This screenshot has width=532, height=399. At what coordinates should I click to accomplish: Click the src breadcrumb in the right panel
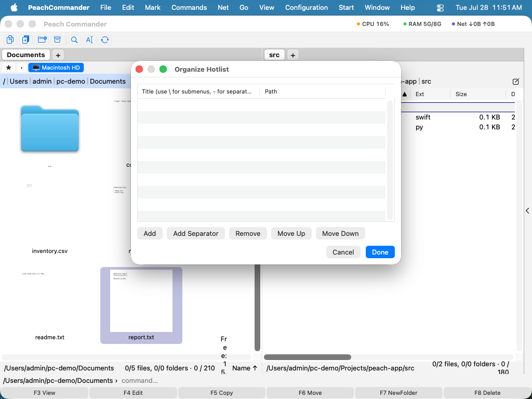click(426, 82)
